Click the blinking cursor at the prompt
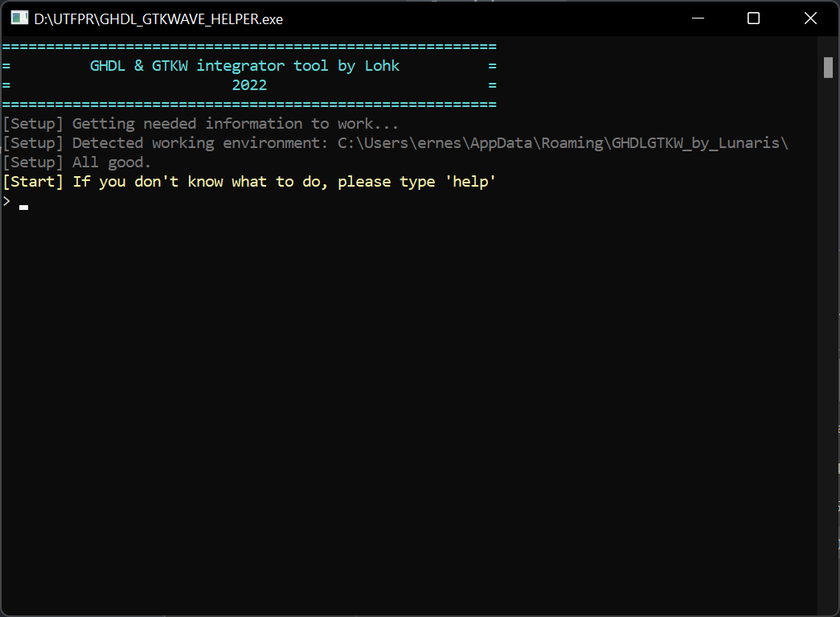Viewport: 840px width, 617px height. click(x=23, y=207)
